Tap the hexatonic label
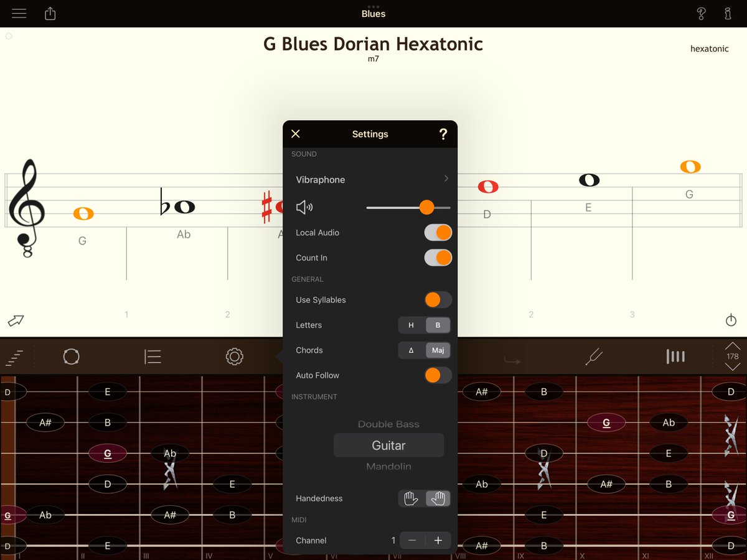This screenshot has height=560, width=747. tap(710, 49)
